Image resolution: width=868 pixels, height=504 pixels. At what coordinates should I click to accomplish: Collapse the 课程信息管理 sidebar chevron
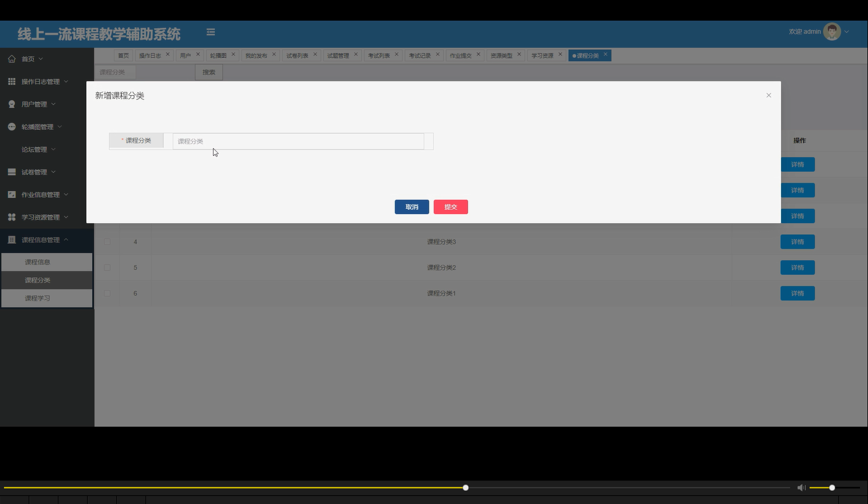66,240
